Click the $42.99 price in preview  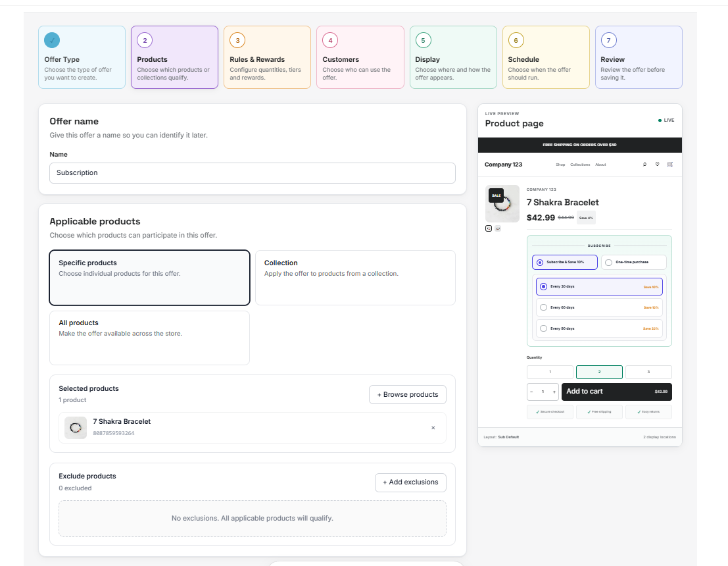(541, 217)
